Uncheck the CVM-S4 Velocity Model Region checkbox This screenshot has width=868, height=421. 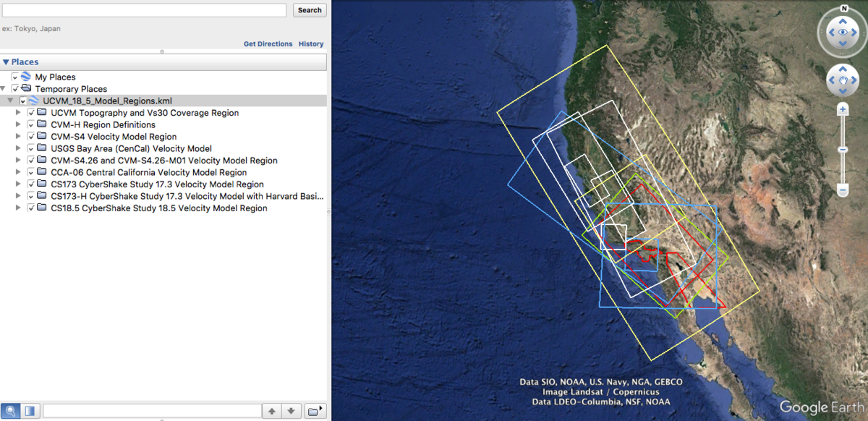[31, 137]
